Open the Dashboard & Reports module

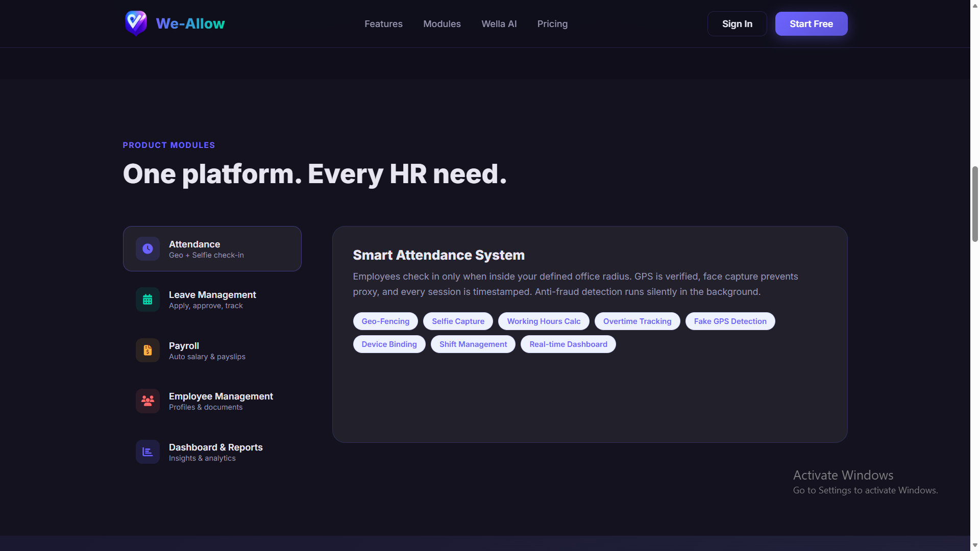tap(212, 452)
